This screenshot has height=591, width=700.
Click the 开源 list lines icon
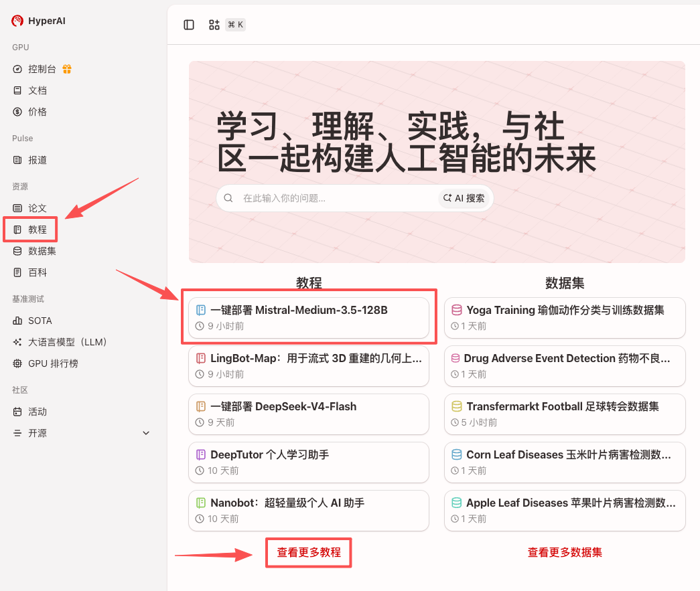pos(17,433)
